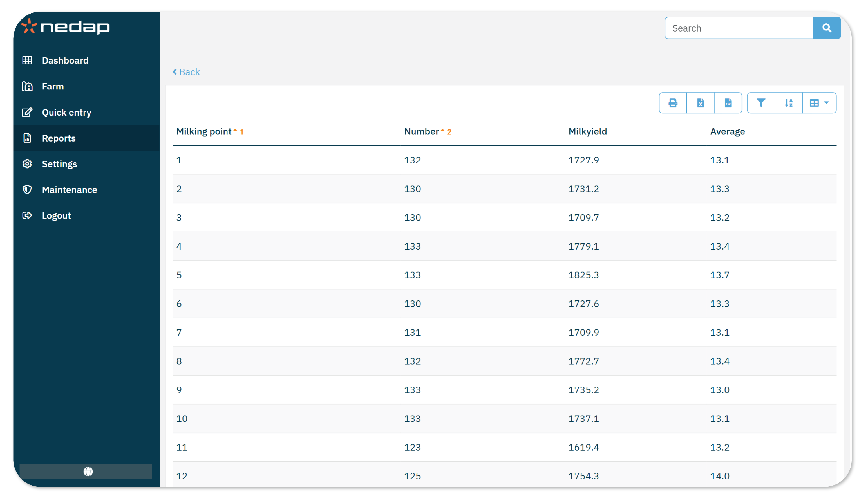Select milkyield value 1754.3
Screen dimensions: 868x503
point(583,477)
